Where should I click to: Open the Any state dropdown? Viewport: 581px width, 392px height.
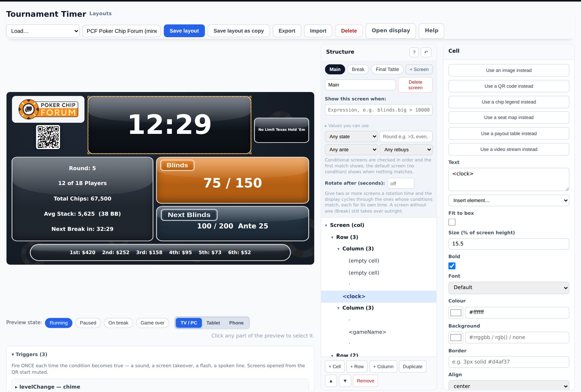pyautogui.click(x=351, y=137)
